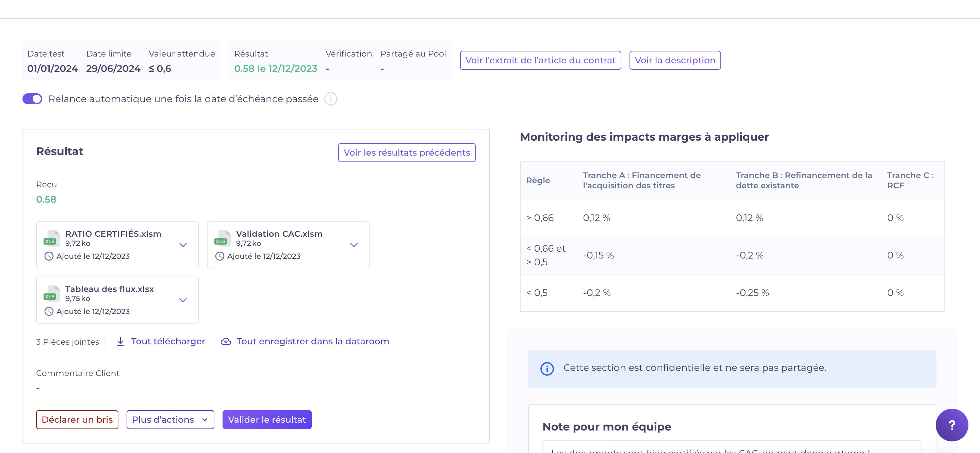Image resolution: width=980 pixels, height=453 pixels.
Task: Click Voir la description button
Action: [x=674, y=61]
